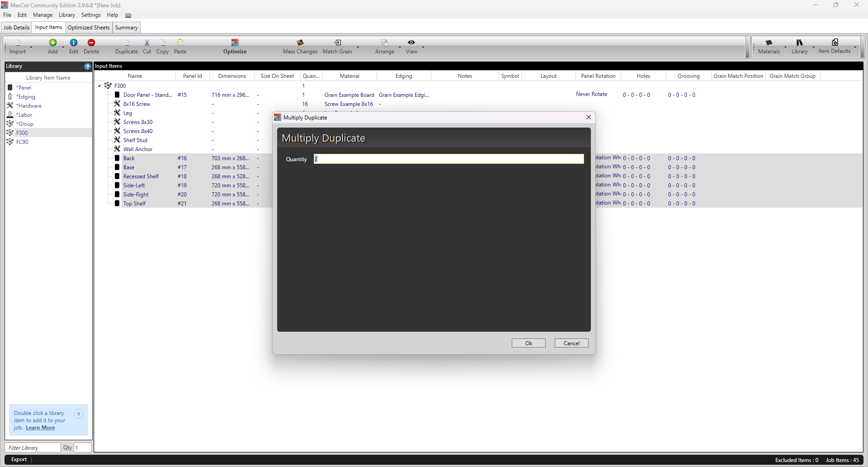Follow the Learn More link

pos(40,428)
